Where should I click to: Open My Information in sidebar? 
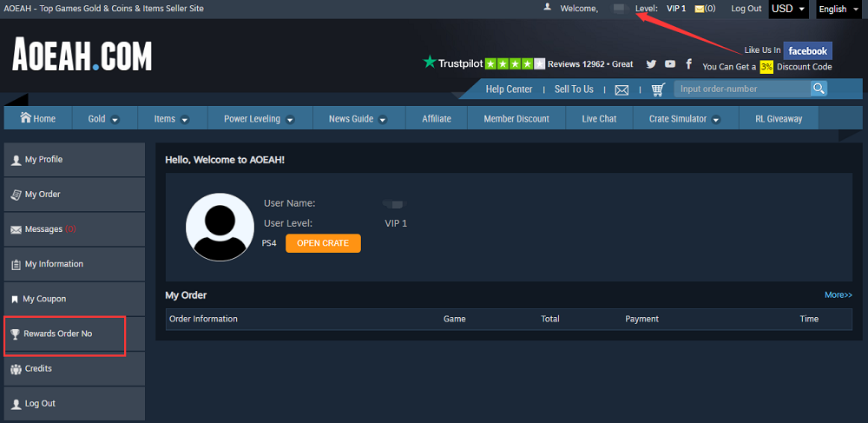click(x=74, y=264)
